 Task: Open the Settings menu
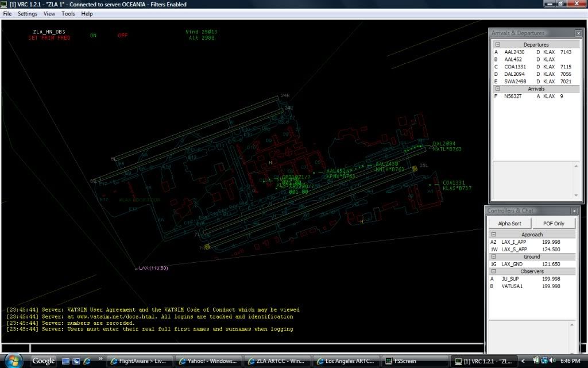[x=27, y=13]
